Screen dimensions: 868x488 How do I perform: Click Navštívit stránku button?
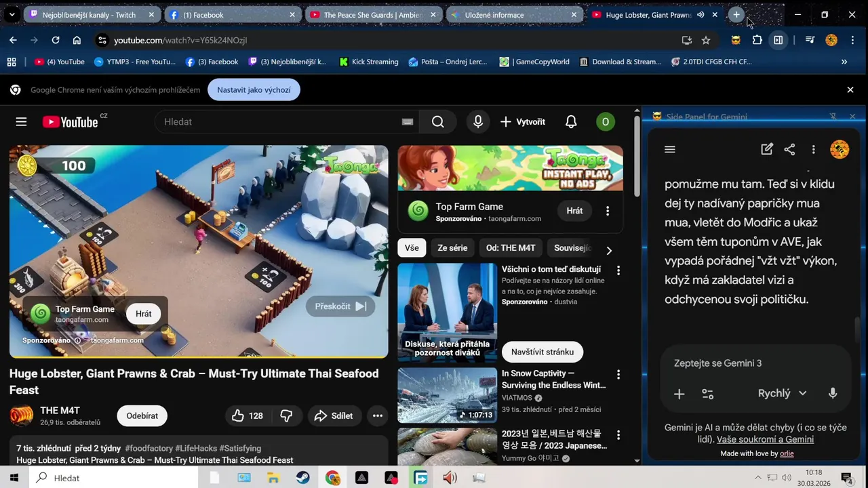pyautogui.click(x=542, y=352)
